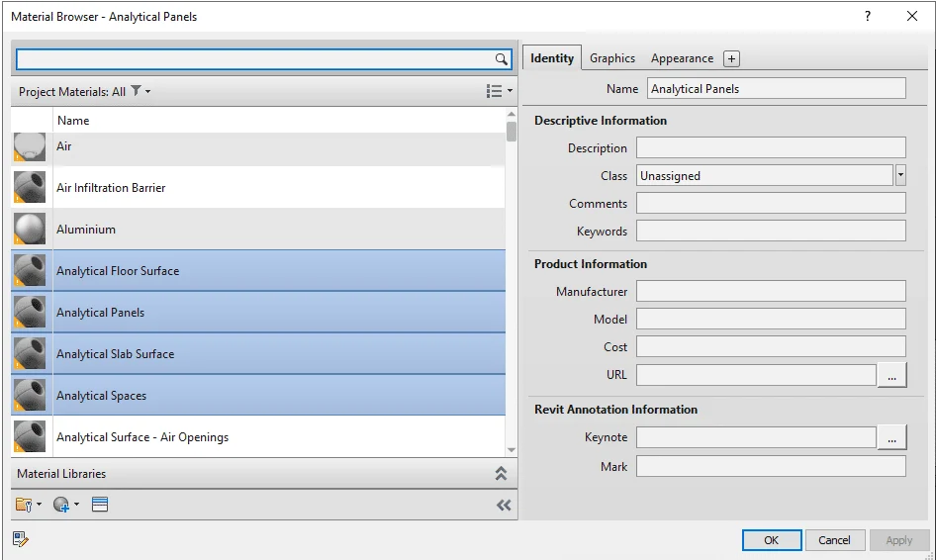Click the Manufacturer input field

click(771, 291)
